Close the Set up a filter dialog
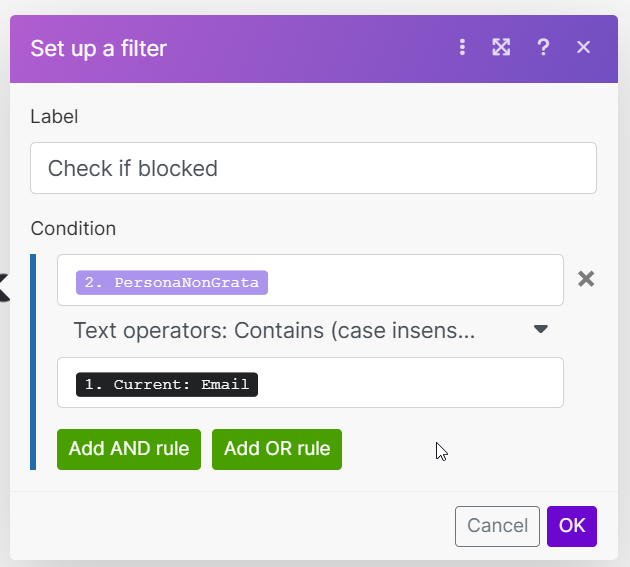The width and height of the screenshot is (630, 567). (x=584, y=47)
